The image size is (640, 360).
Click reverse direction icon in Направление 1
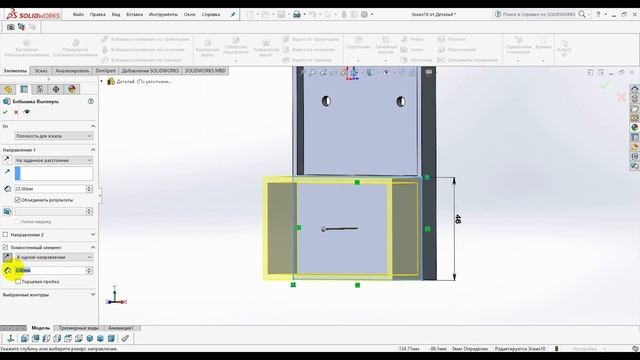(7, 160)
